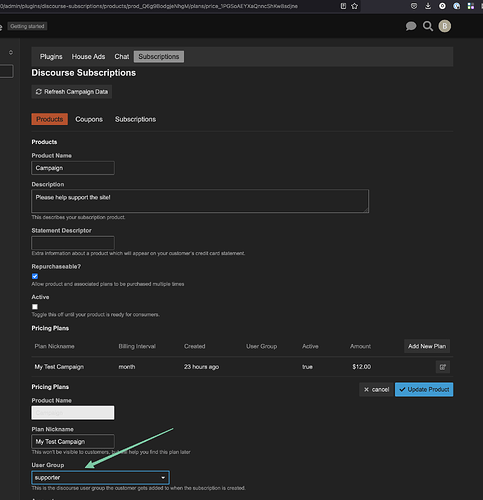Open the browser downloads arrow icon
The width and height of the screenshot is (483, 500).
pos(428,6)
